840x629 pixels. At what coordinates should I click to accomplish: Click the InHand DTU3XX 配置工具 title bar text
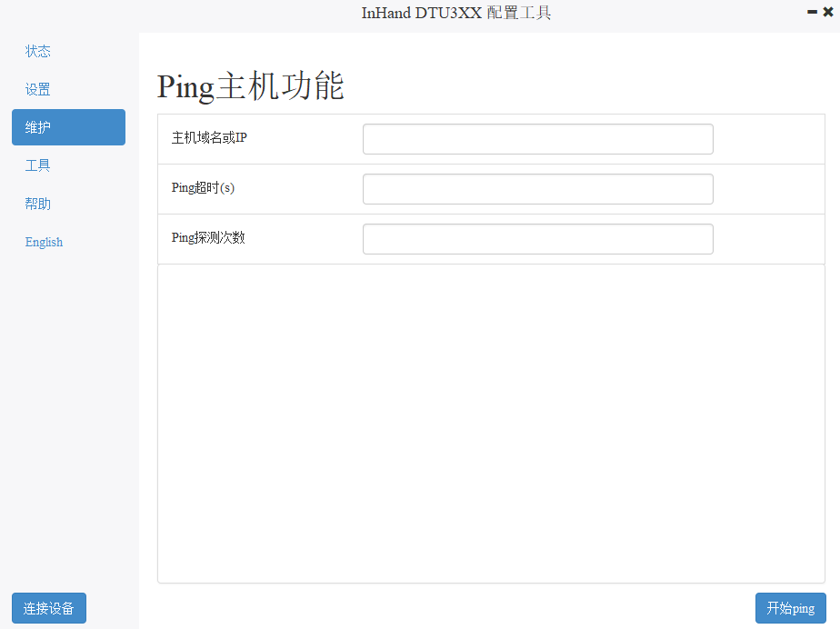point(455,13)
